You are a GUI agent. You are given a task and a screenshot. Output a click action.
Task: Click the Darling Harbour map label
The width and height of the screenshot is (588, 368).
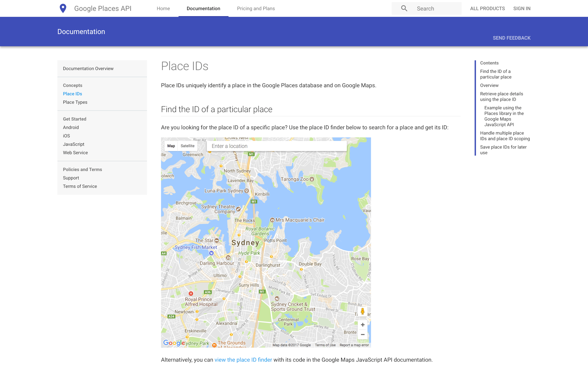(x=217, y=263)
